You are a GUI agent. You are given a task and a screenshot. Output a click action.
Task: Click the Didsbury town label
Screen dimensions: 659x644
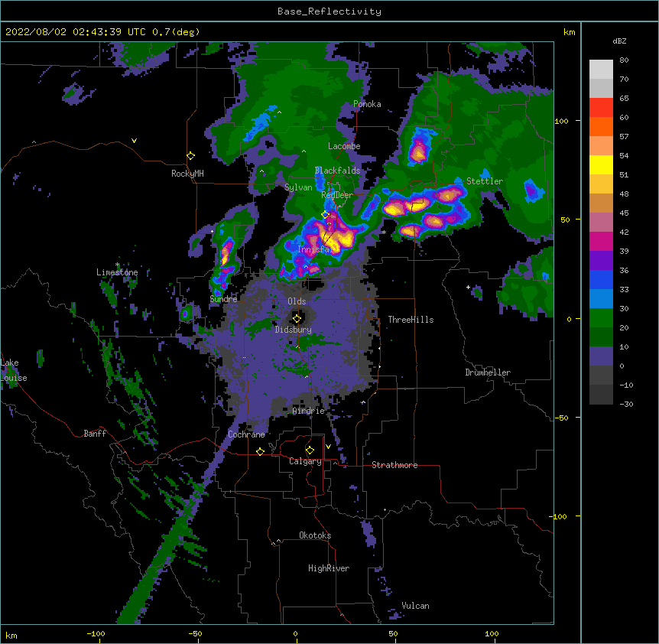tap(294, 330)
